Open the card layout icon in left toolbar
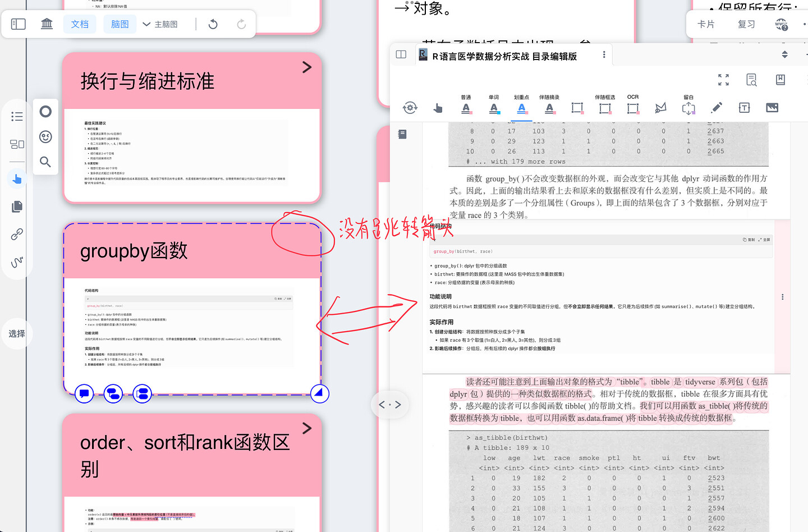The image size is (808, 532). (x=17, y=144)
